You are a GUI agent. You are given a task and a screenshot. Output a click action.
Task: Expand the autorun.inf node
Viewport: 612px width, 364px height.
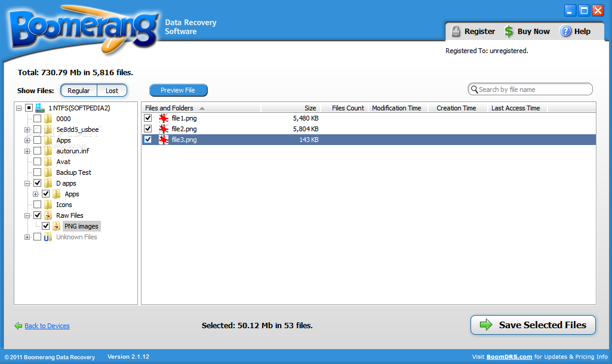[x=27, y=151]
